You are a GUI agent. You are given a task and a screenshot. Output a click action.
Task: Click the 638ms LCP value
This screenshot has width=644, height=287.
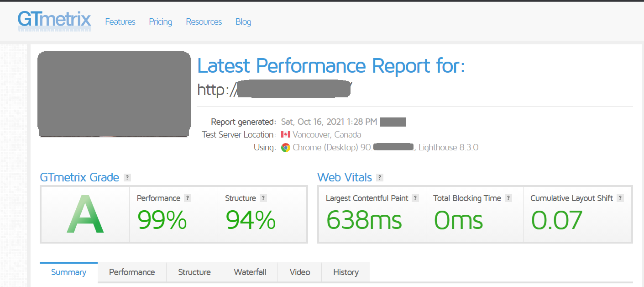364,220
